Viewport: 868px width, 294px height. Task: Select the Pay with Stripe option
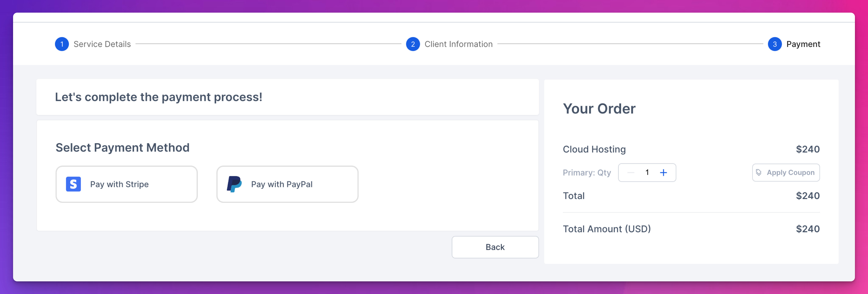(x=126, y=184)
